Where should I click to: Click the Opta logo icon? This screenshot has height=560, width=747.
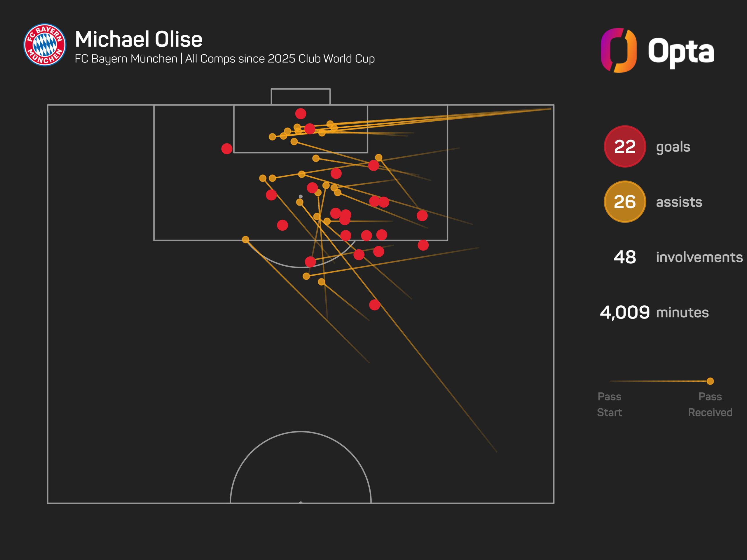[x=619, y=50]
